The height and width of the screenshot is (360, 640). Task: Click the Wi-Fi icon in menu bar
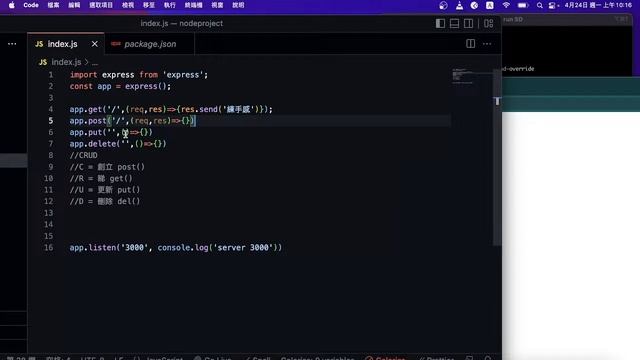[506, 5]
